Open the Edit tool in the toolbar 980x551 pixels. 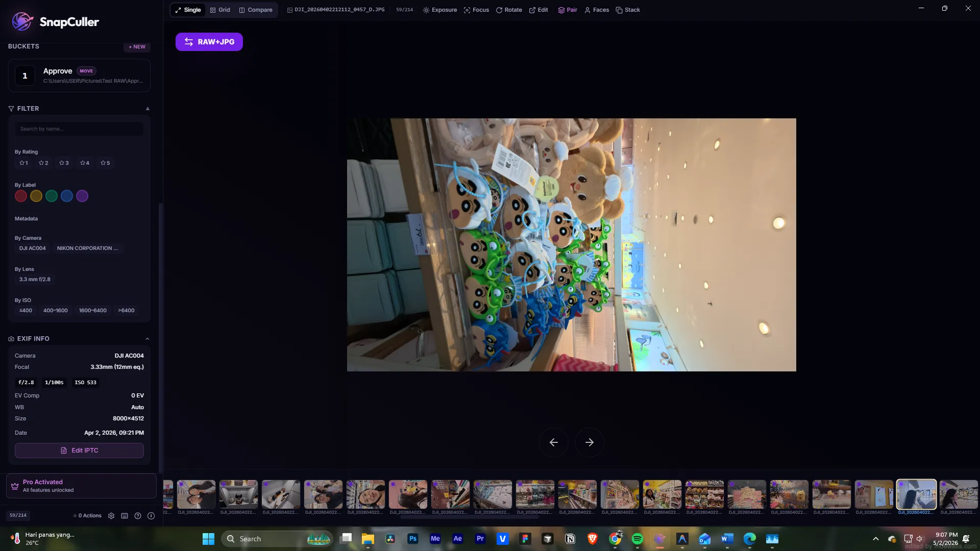tap(538, 10)
